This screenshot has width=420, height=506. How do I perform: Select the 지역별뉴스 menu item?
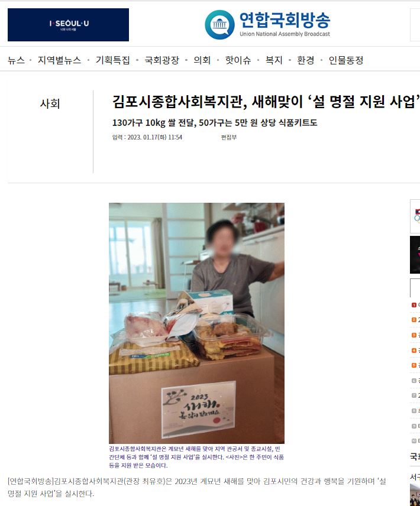click(59, 60)
